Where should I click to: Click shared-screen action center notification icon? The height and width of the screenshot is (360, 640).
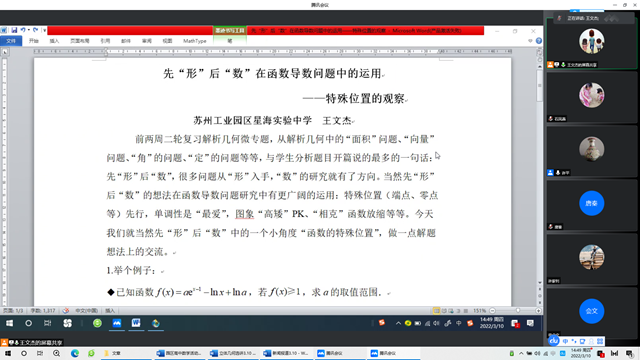(x=530, y=323)
